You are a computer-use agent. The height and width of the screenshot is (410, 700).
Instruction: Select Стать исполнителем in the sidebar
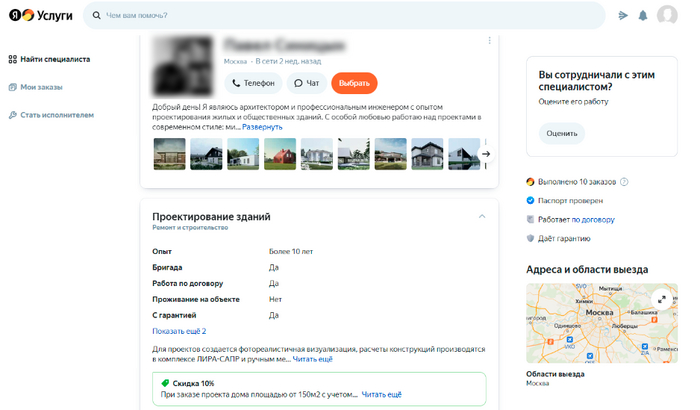(x=56, y=115)
